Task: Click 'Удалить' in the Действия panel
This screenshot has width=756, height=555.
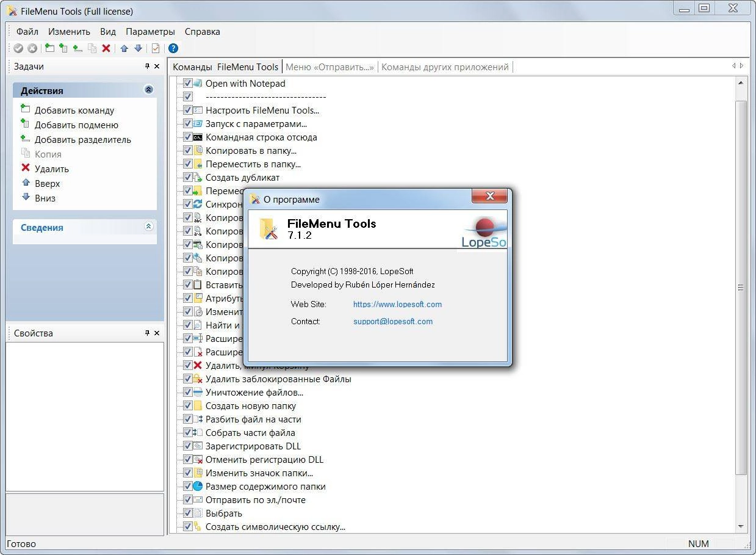Action: click(x=52, y=169)
